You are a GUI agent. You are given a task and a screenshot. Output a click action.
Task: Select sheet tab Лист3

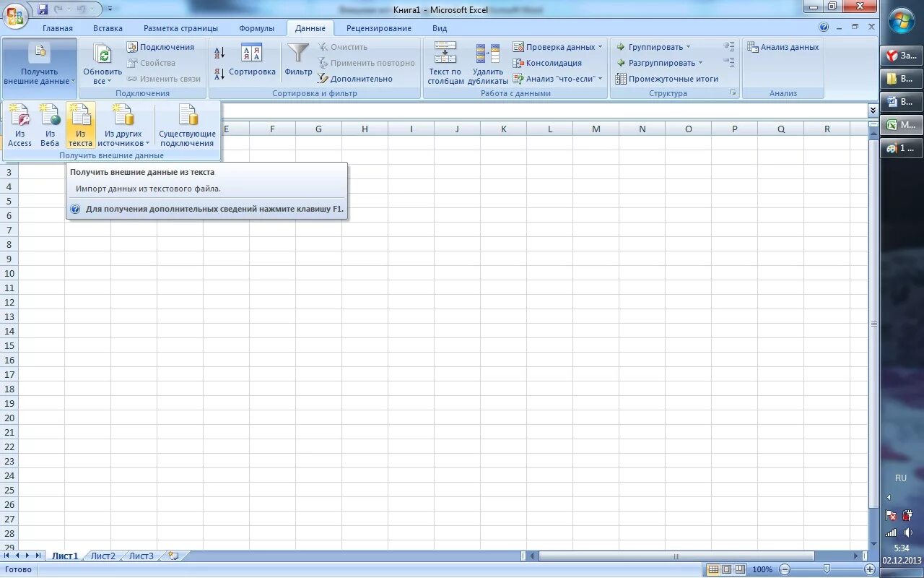coord(141,556)
